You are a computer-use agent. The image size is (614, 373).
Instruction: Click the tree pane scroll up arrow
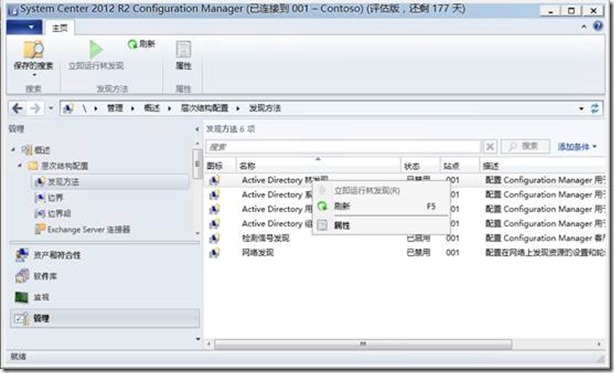[197, 144]
